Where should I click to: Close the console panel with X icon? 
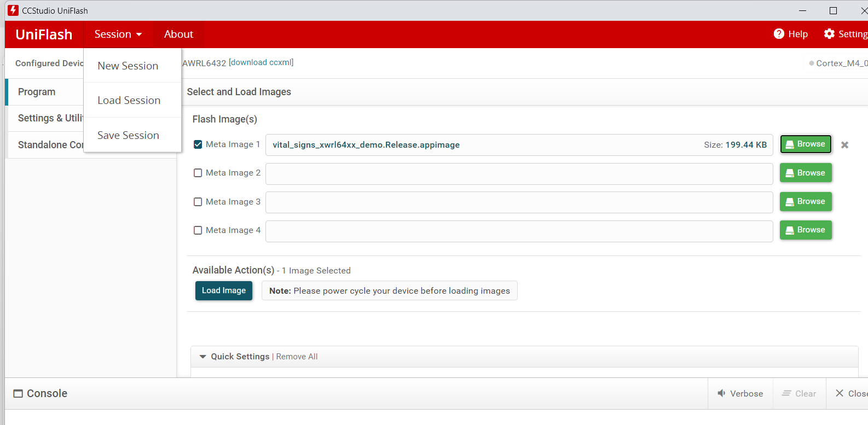839,393
